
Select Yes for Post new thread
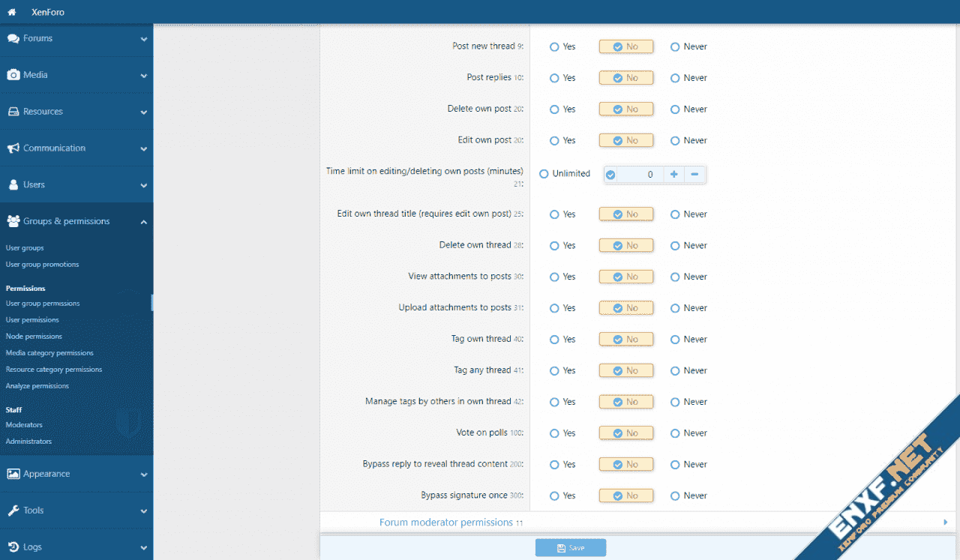pyautogui.click(x=554, y=46)
